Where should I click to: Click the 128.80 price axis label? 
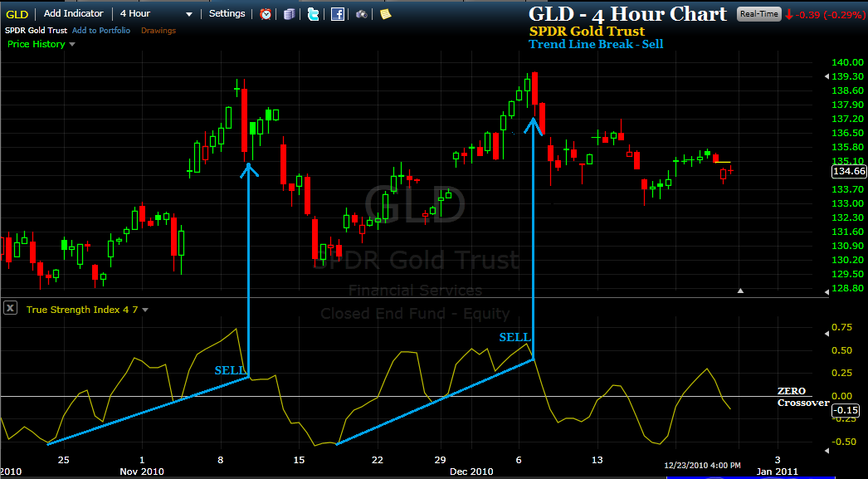846,288
